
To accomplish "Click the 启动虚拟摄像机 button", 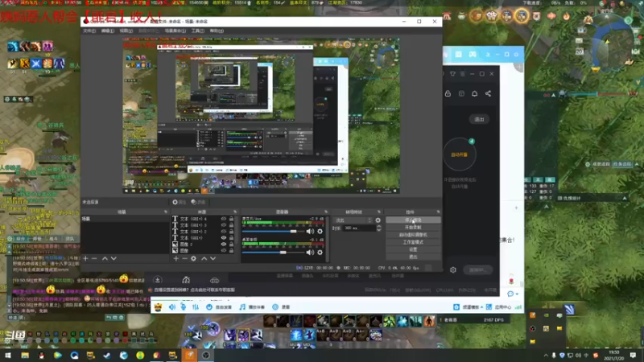I will [413, 235].
